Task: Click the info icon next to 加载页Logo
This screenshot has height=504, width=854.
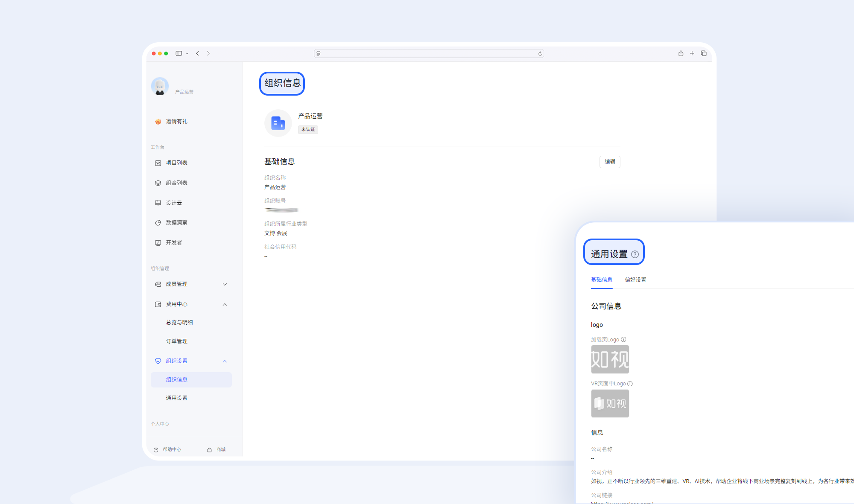Action: (623, 339)
